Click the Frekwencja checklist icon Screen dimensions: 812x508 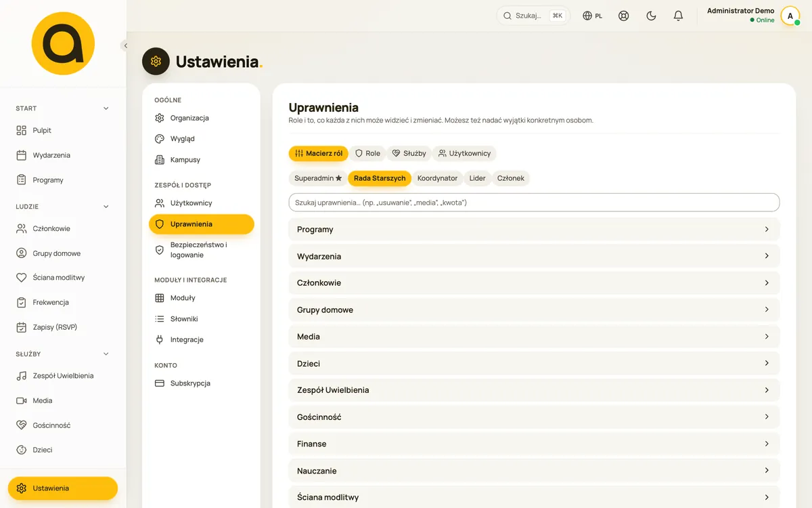pyautogui.click(x=21, y=303)
